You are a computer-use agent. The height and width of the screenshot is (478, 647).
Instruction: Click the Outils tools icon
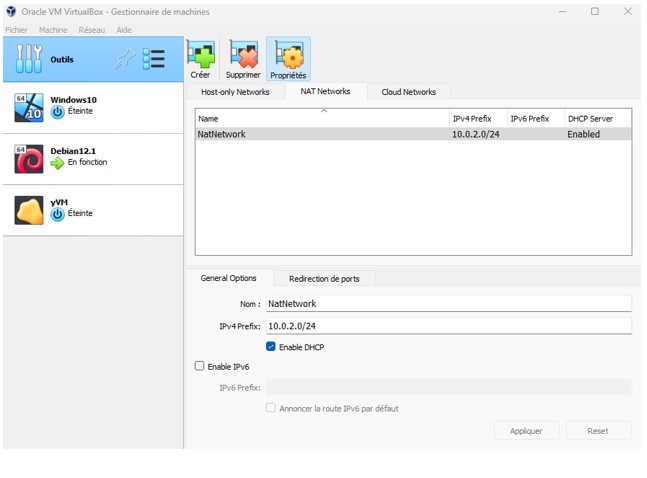[29, 60]
